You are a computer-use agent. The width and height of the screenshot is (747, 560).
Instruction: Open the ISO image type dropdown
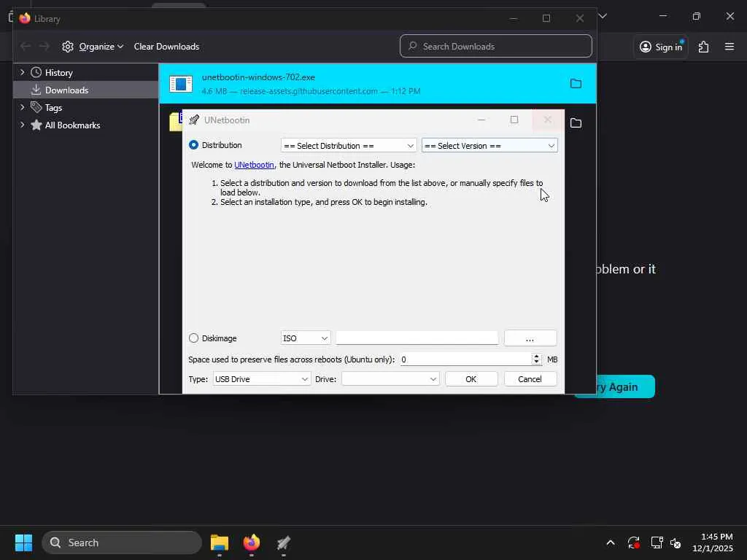(306, 338)
